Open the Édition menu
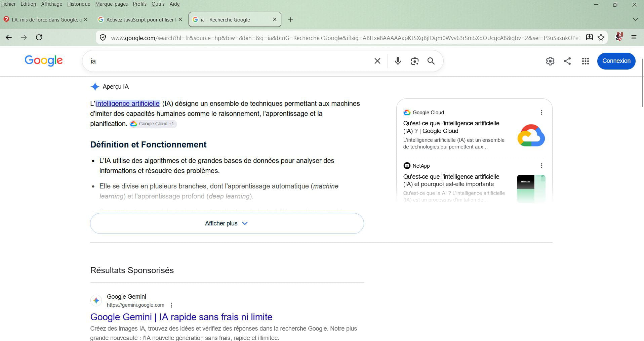 pos(28,4)
